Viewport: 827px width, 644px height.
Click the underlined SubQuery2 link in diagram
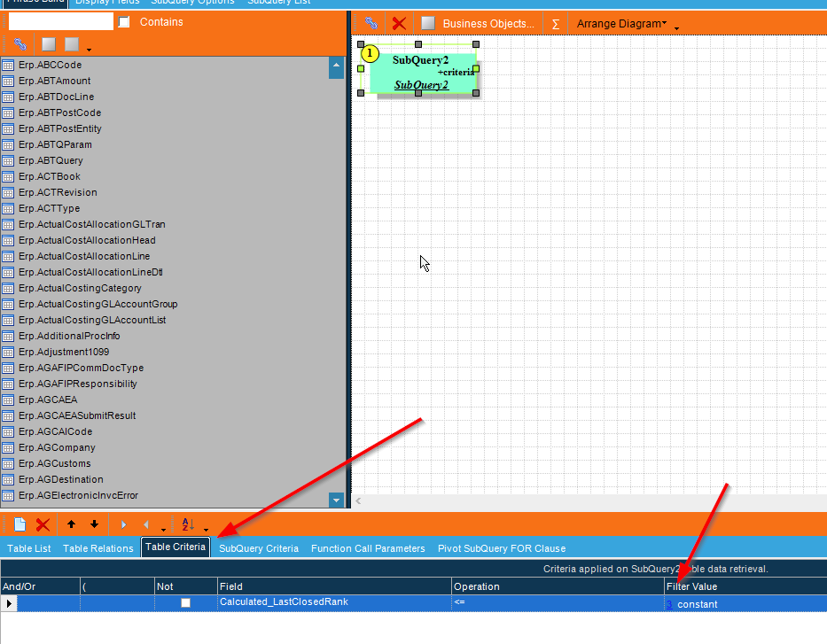[x=421, y=85]
